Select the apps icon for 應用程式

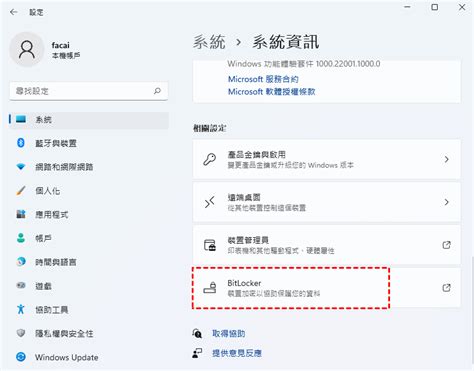(x=21, y=214)
